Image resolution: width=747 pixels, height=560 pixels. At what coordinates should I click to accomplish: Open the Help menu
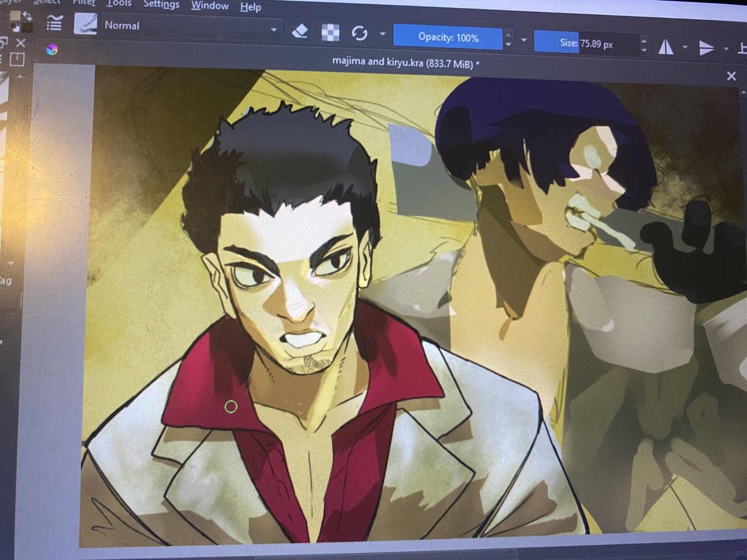251,7
